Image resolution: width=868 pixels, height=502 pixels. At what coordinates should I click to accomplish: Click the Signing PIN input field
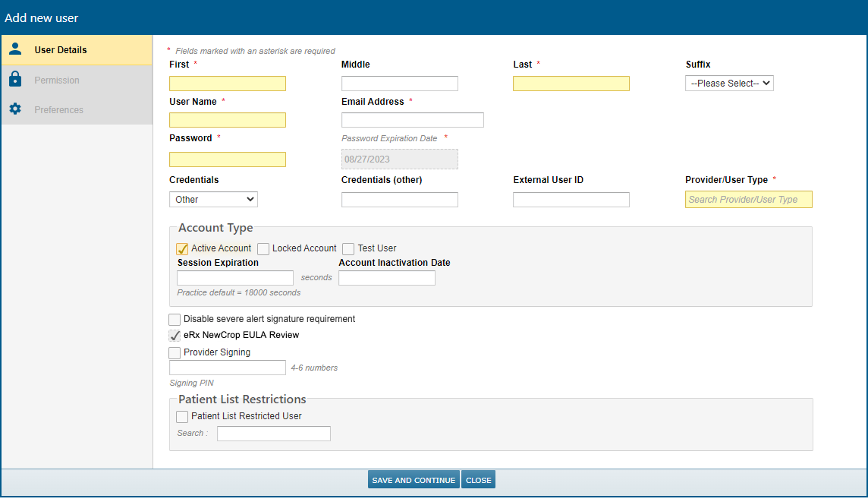pos(227,367)
